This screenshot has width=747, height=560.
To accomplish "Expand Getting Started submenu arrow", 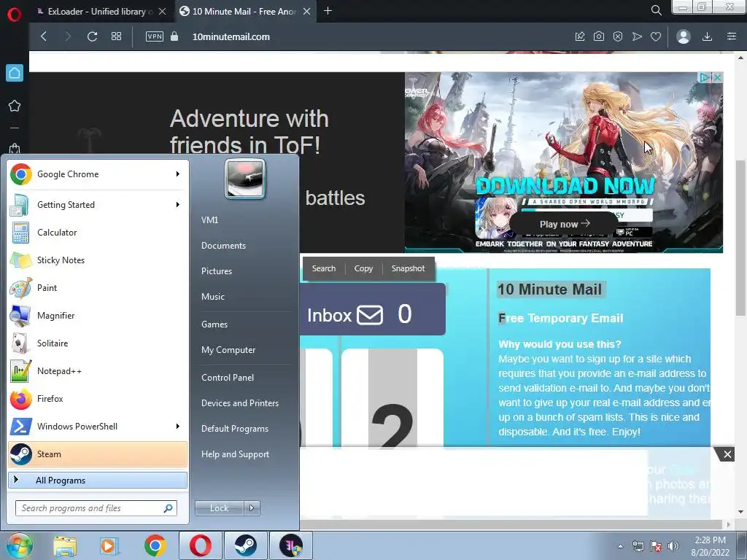I will 178,205.
